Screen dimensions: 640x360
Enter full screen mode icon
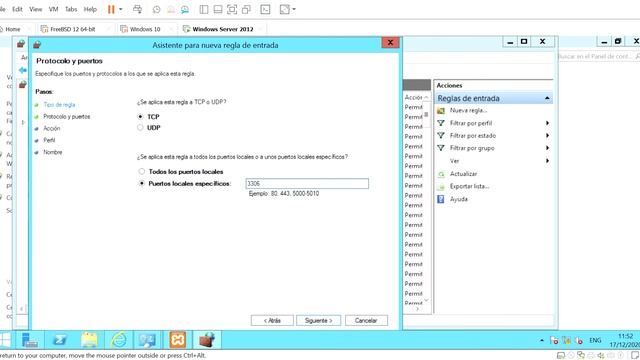click(232, 9)
